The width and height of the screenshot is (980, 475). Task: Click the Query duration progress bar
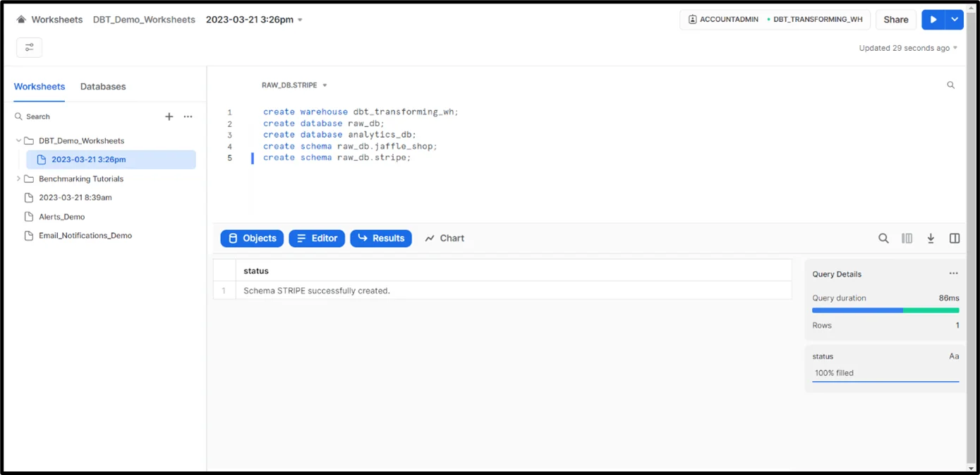coord(885,310)
